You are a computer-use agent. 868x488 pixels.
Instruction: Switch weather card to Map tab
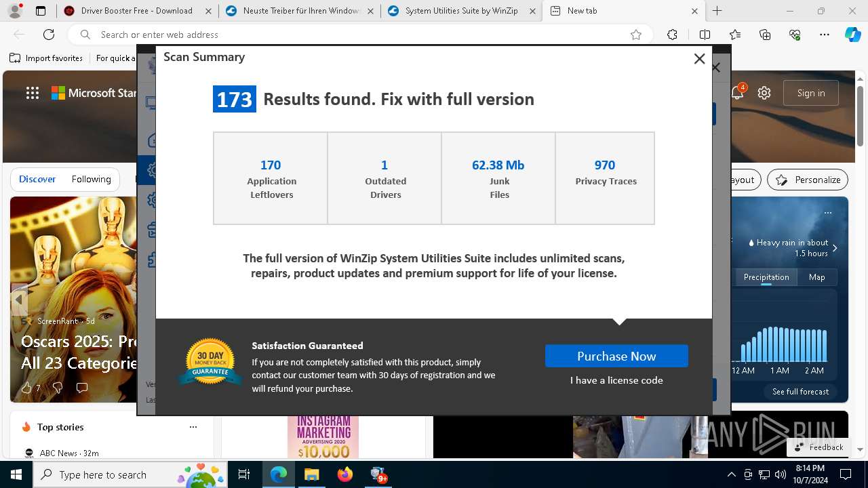pos(816,277)
